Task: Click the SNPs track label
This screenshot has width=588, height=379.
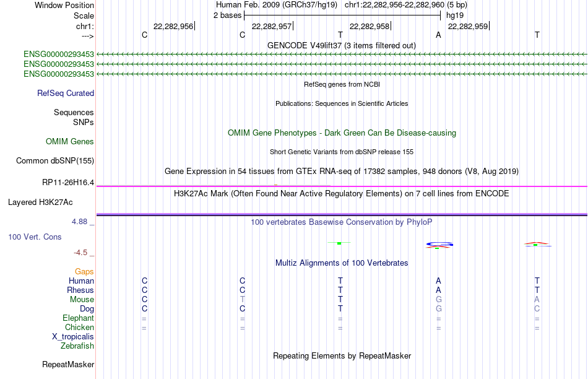Action: [x=84, y=123]
